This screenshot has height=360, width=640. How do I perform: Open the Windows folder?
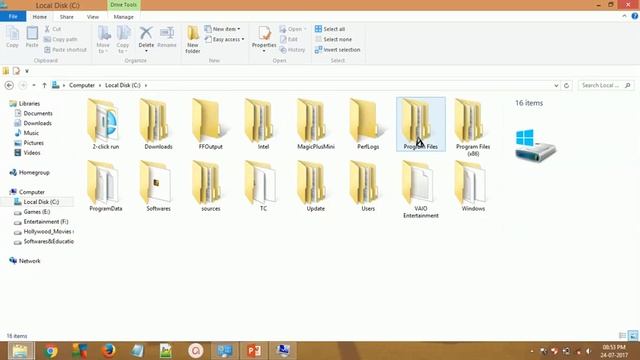473,186
